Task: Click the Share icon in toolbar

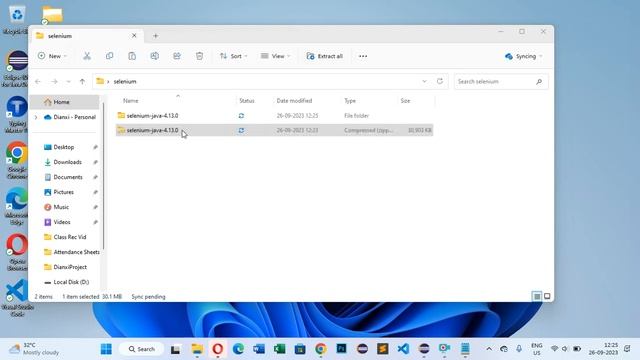Action: click(177, 56)
